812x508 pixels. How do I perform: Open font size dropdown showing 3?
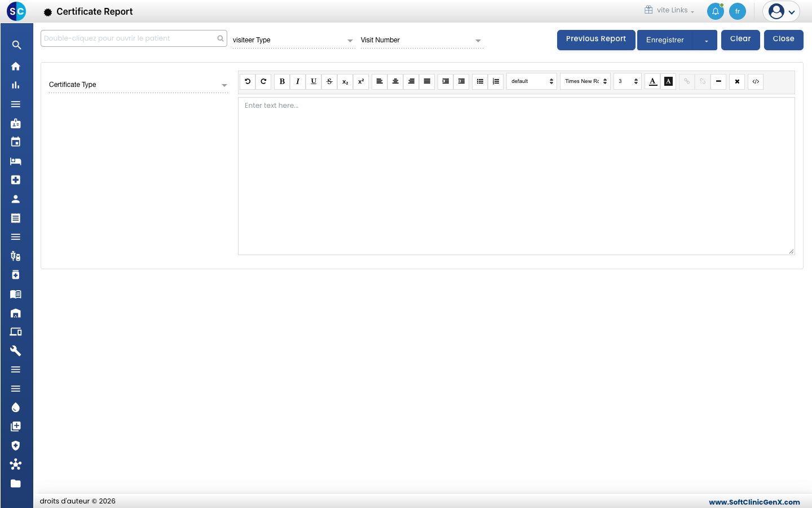(628, 81)
